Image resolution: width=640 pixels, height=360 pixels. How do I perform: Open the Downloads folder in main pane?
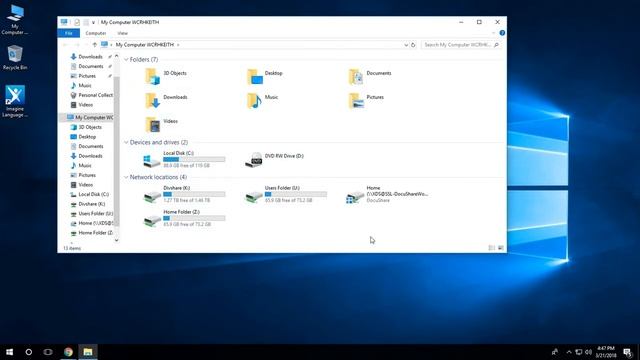tap(153, 100)
